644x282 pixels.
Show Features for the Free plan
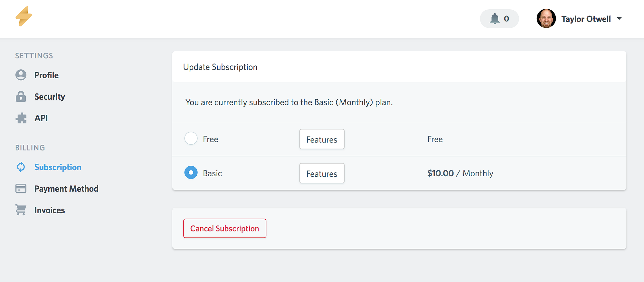click(x=322, y=139)
